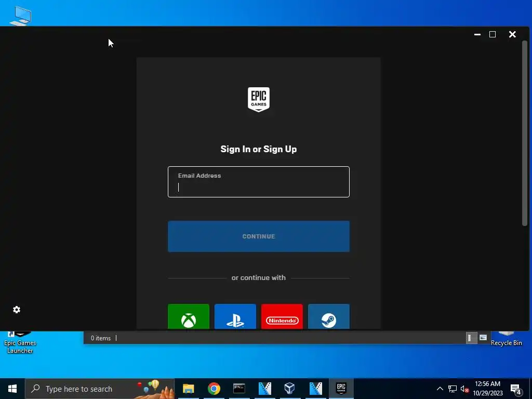Screen dimensions: 532x399
Task: Minimize the Epic Games Launcher window
Action: click(x=477, y=34)
